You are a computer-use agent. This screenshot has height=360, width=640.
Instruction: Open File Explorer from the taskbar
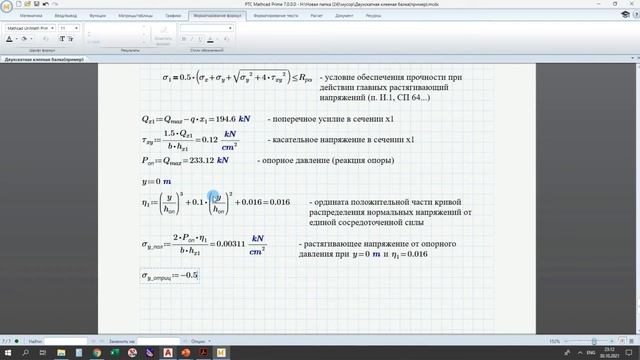click(x=61, y=353)
